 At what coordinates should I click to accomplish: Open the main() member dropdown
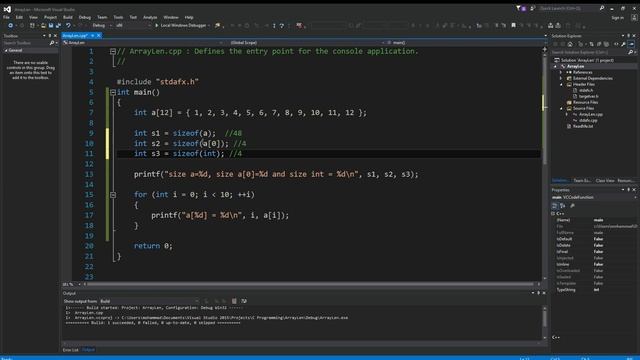click(x=465, y=42)
